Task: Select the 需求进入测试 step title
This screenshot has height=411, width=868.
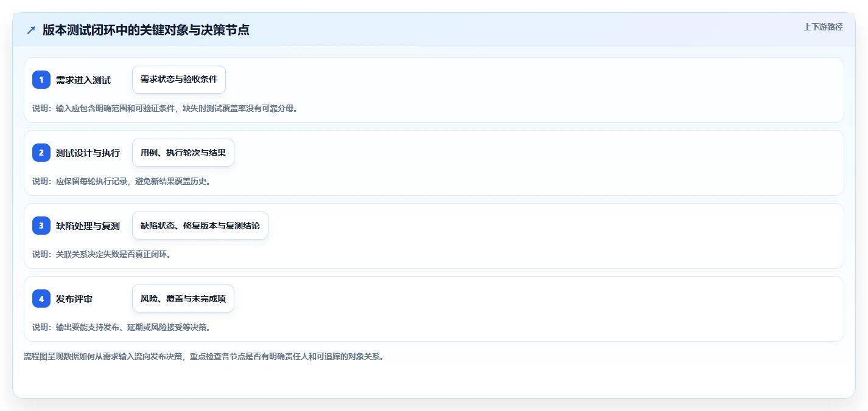Action: [83, 80]
